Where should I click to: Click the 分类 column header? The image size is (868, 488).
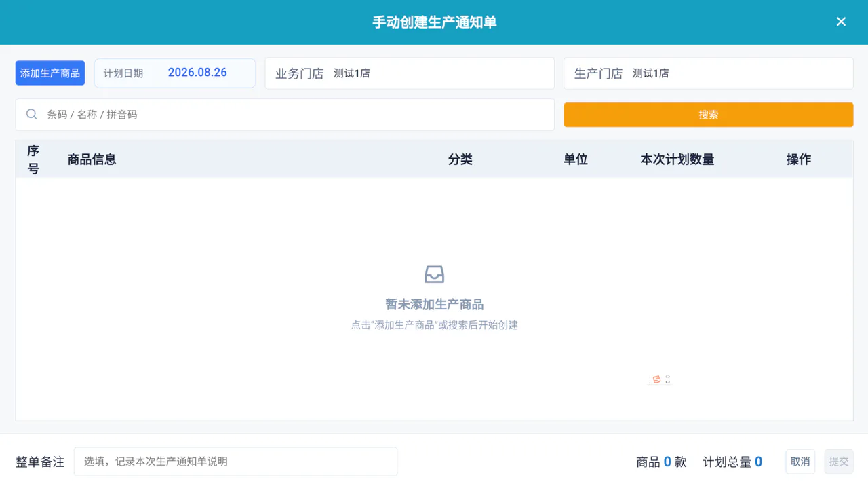coord(460,159)
